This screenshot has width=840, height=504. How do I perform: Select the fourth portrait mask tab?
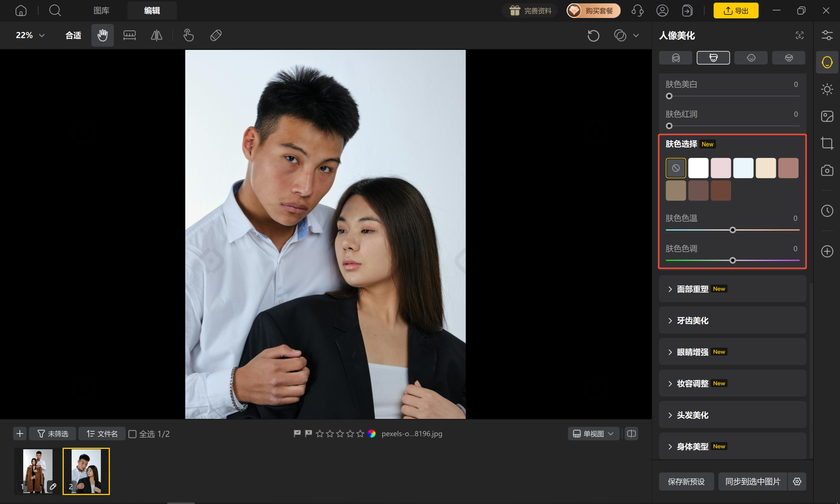click(789, 58)
